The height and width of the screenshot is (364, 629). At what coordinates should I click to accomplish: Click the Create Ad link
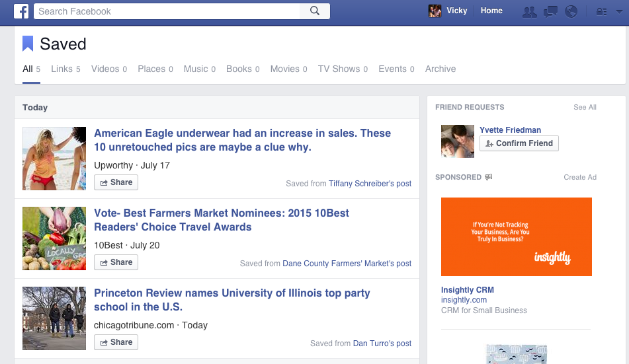point(580,177)
